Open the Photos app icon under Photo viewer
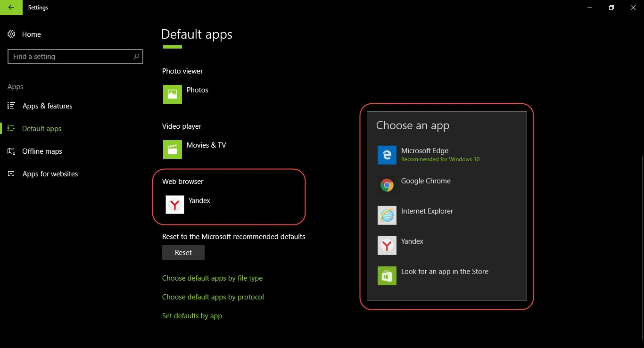 (172, 94)
